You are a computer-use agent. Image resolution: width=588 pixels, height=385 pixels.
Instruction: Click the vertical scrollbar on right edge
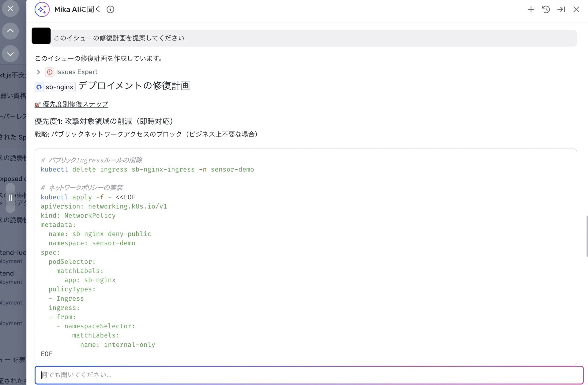[x=586, y=236]
